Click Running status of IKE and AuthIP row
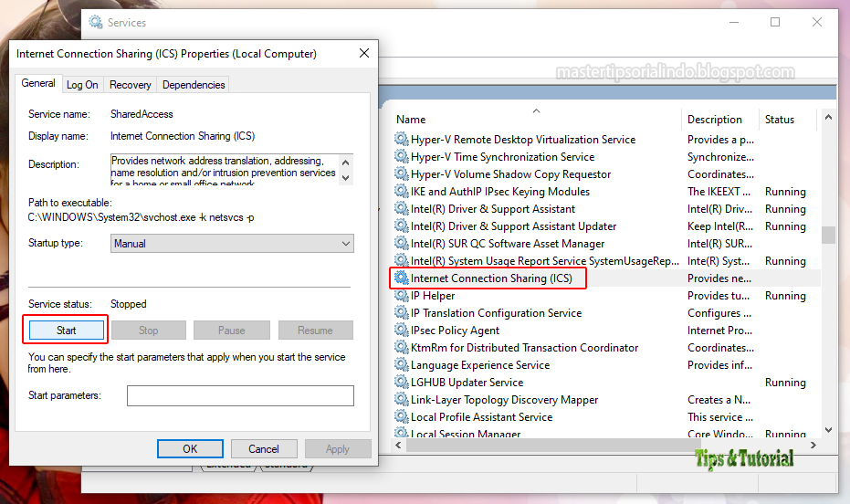Image resolution: width=850 pixels, height=504 pixels. 785,192
